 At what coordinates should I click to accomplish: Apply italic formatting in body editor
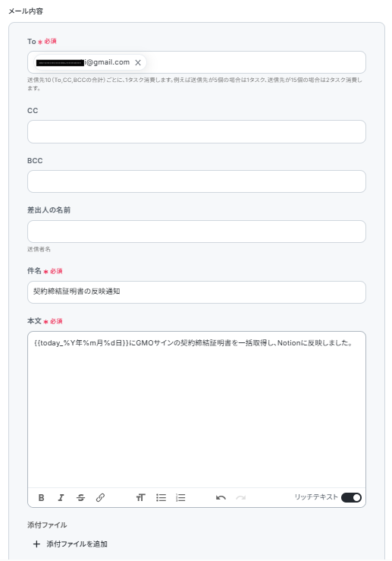tap(61, 497)
